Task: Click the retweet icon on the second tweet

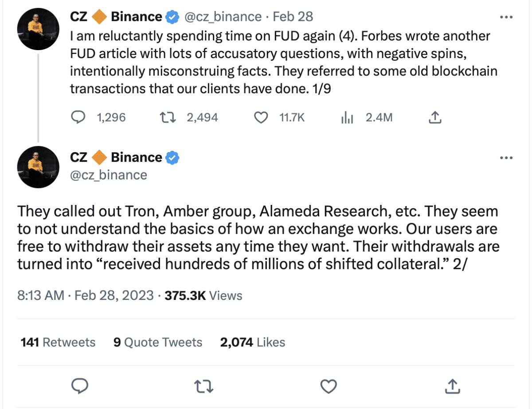Action: point(204,386)
